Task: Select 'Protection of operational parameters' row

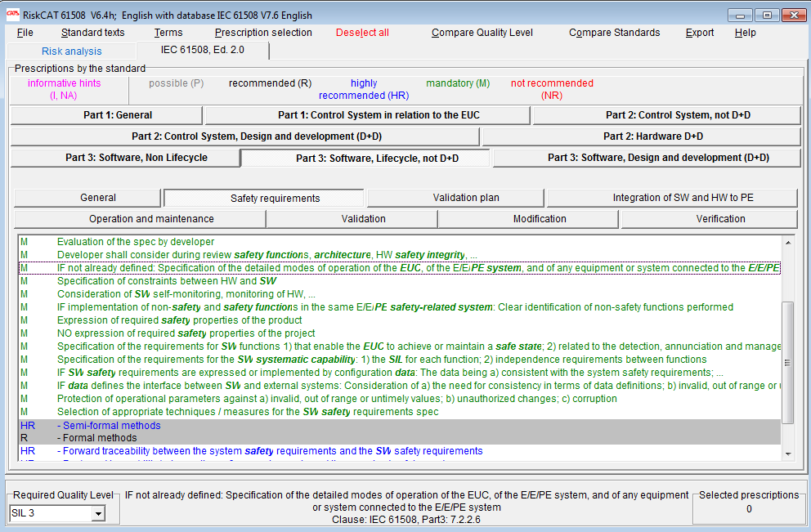Action: (399, 399)
